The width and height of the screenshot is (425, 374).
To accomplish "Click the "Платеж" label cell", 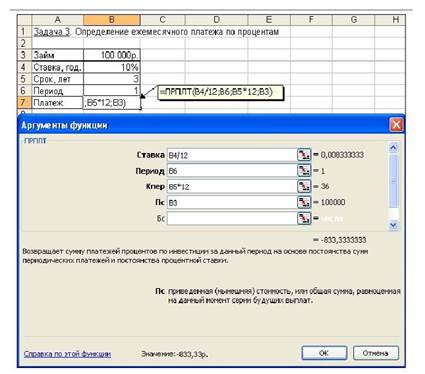I will (x=58, y=102).
